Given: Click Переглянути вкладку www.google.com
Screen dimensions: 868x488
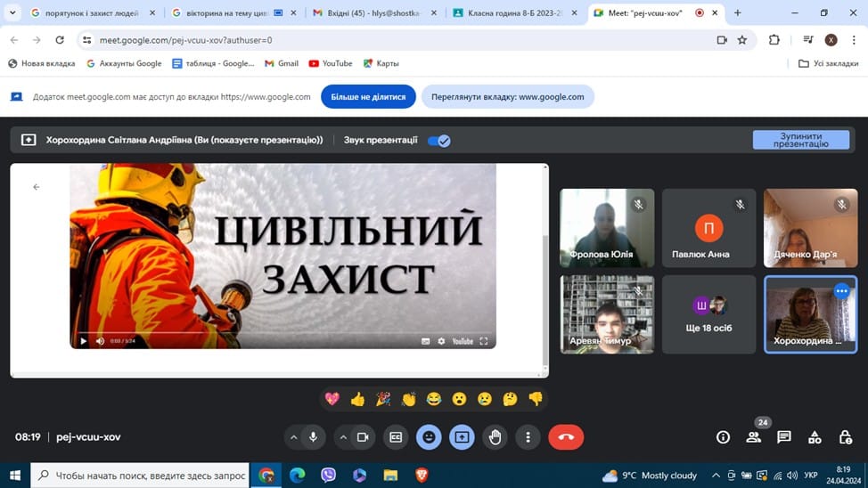Looking at the screenshot, I should click(508, 97).
